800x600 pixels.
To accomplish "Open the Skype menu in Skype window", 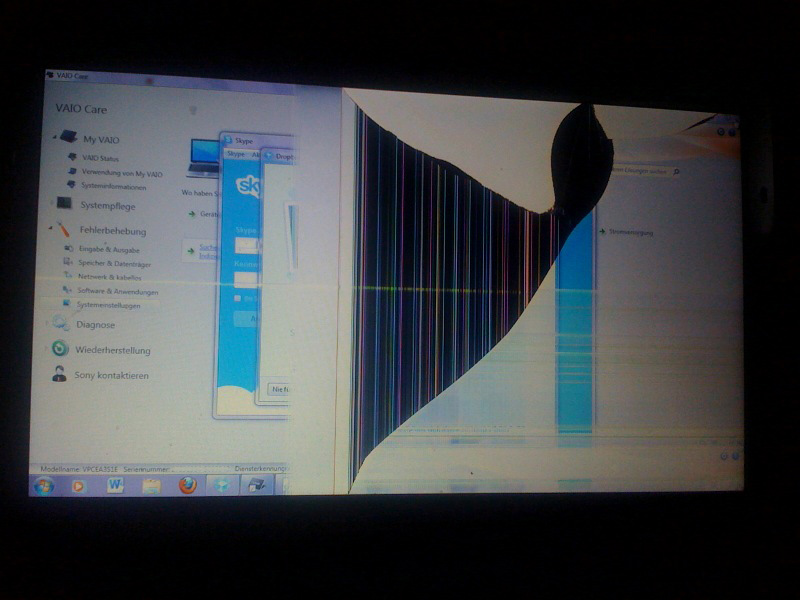I will (x=236, y=154).
